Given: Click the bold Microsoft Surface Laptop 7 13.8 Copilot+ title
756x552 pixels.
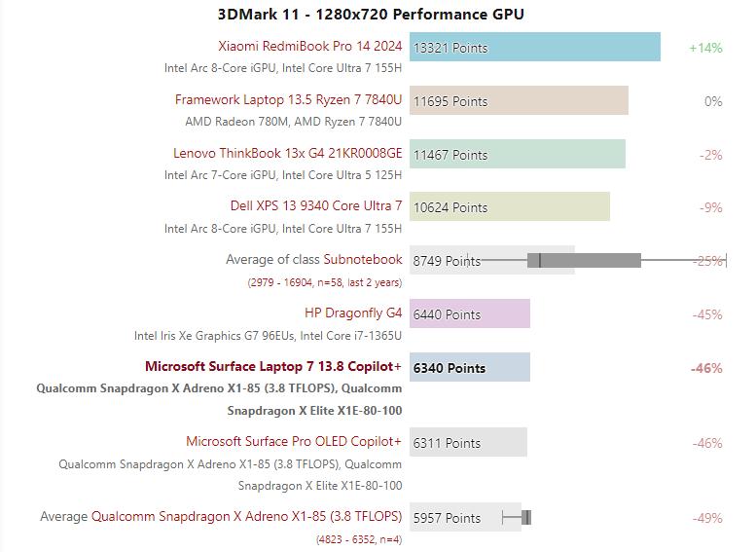Looking at the screenshot, I should pos(272,366).
